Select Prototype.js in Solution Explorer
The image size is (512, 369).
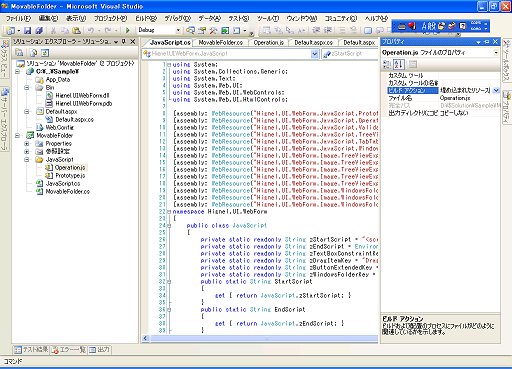tap(70, 176)
